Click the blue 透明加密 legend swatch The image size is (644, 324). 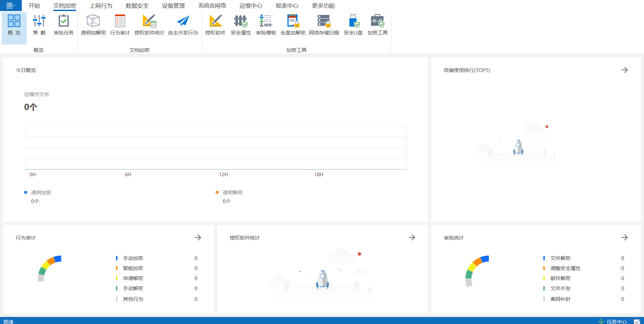pyautogui.click(x=25, y=192)
